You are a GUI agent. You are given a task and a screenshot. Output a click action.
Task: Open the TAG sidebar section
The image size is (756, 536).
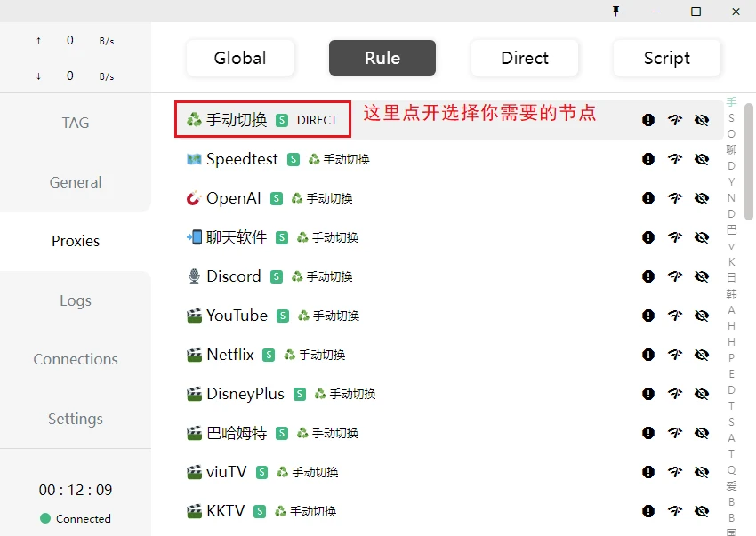[x=76, y=123]
